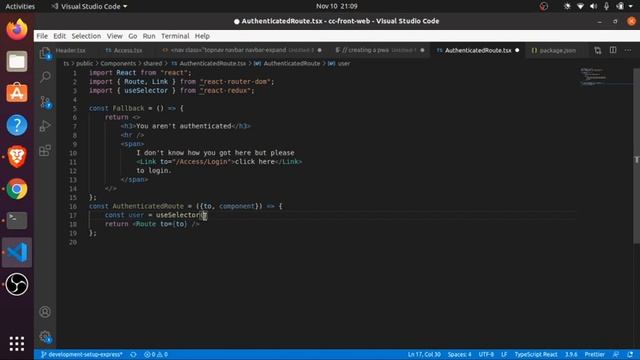Open the system status menu arrow
640x360 pixels.
tap(631, 6)
